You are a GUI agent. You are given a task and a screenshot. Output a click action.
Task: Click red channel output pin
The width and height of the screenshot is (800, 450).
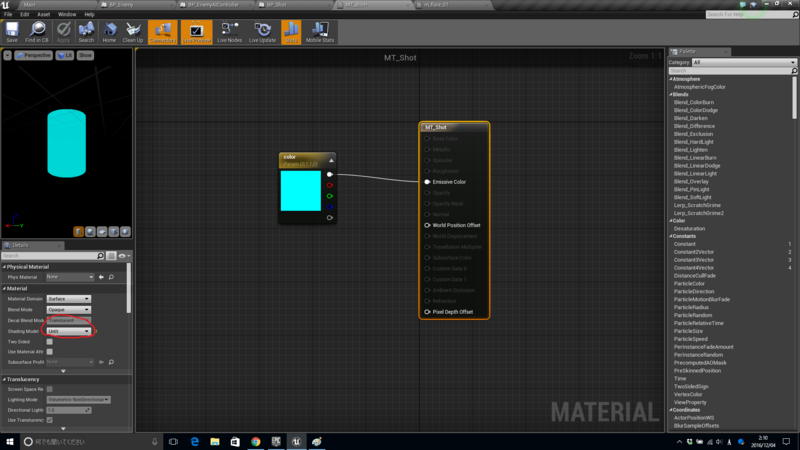pos(330,185)
